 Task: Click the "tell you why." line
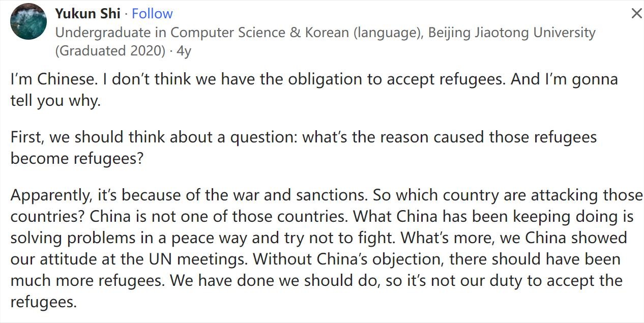coord(55,100)
